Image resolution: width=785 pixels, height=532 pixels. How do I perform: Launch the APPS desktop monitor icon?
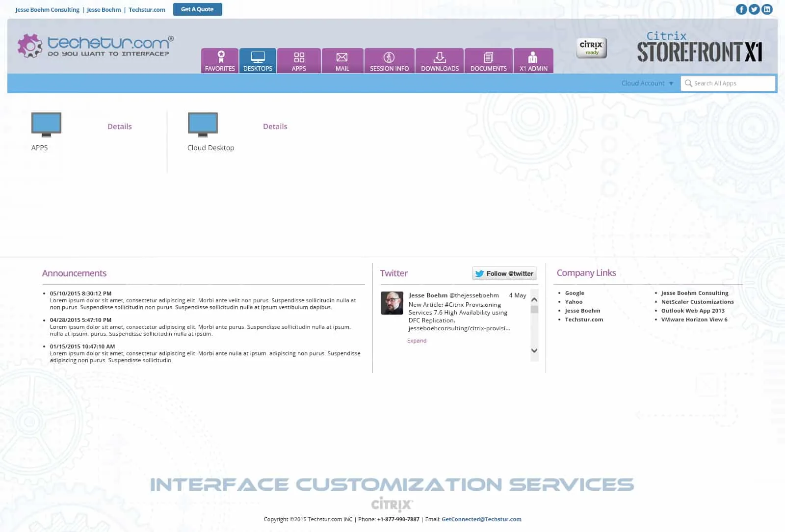pos(46,125)
